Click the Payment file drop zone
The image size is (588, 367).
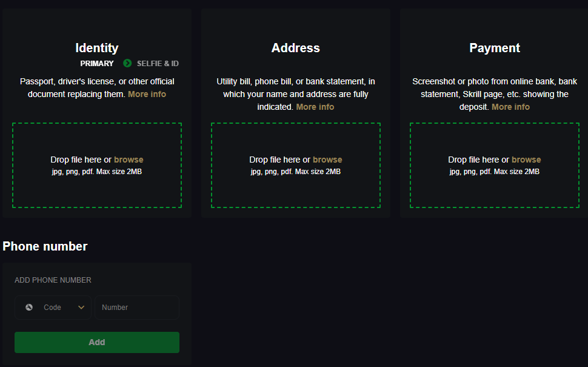pyautogui.click(x=495, y=165)
